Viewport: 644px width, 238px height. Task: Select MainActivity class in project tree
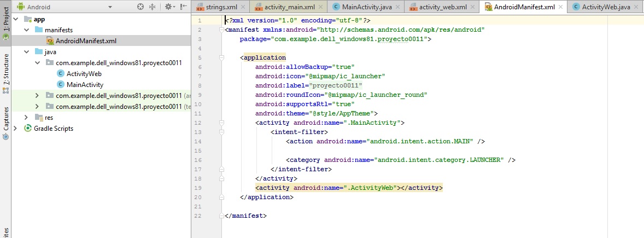pos(85,85)
